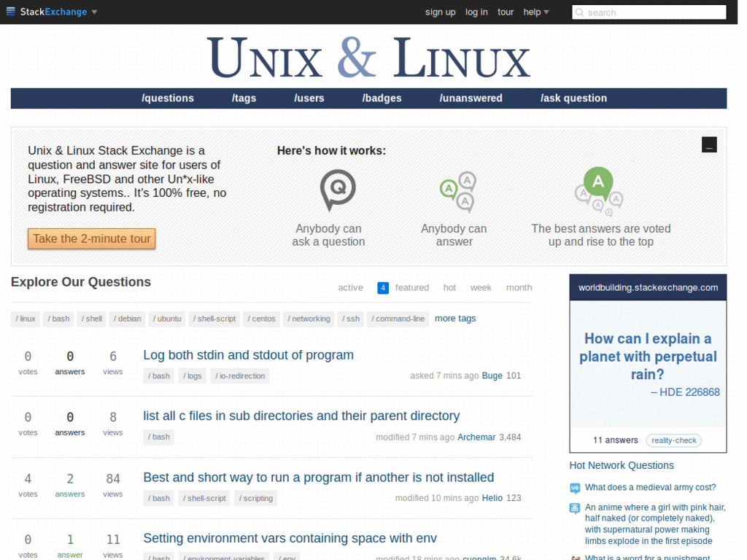
Task: Click the Q speech bubble icon
Action: 338,190
